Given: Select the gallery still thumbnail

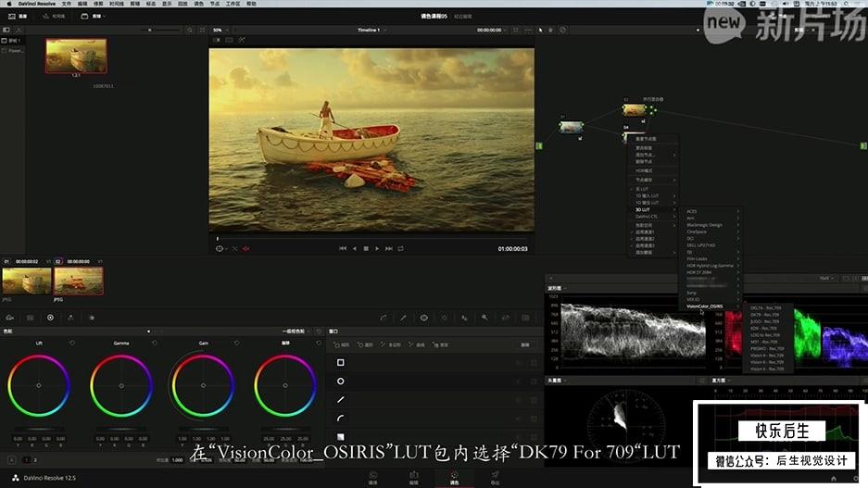Looking at the screenshot, I should pos(76,56).
